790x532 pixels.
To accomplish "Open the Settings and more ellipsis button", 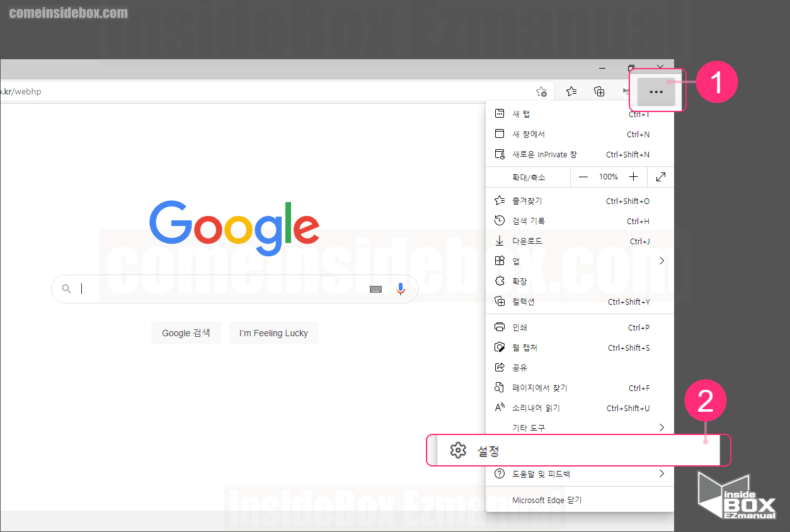I will [656, 92].
